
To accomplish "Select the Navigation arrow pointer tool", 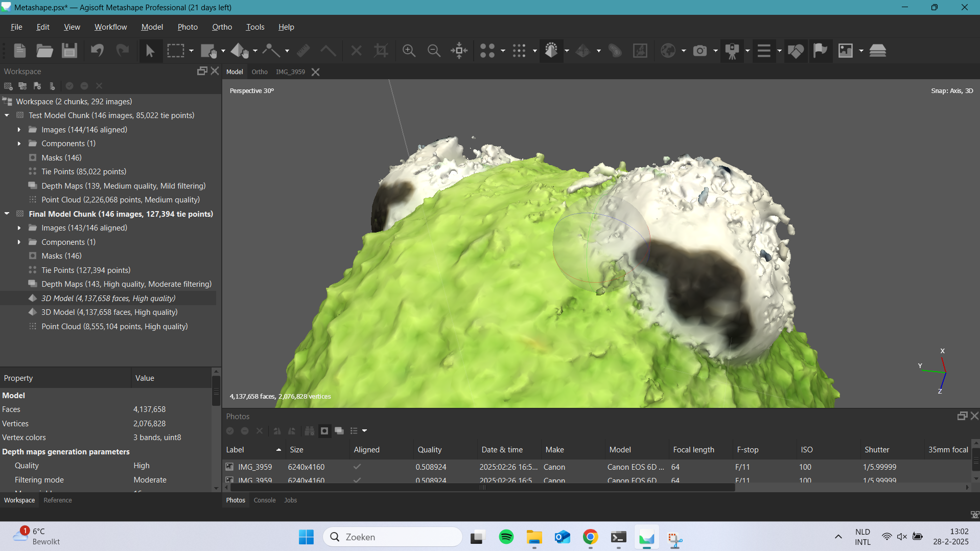I will (150, 51).
